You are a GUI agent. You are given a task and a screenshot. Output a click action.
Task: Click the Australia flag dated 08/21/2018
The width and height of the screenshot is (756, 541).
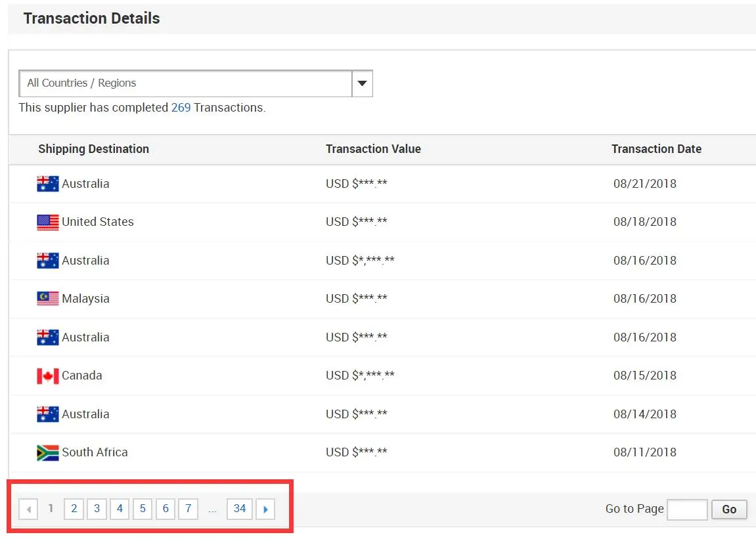(48, 184)
